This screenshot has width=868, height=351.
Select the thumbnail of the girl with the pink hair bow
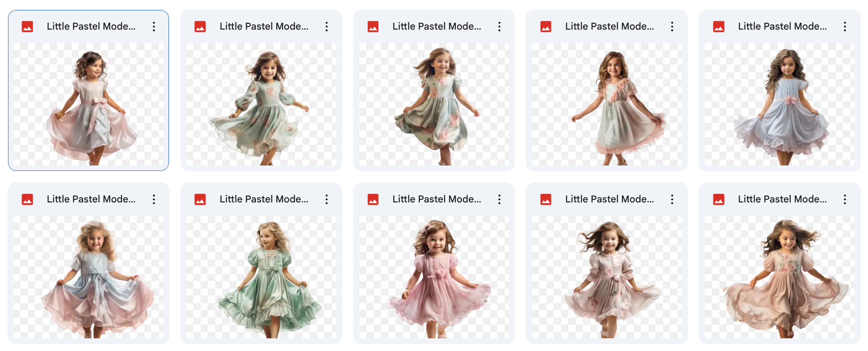click(434, 277)
